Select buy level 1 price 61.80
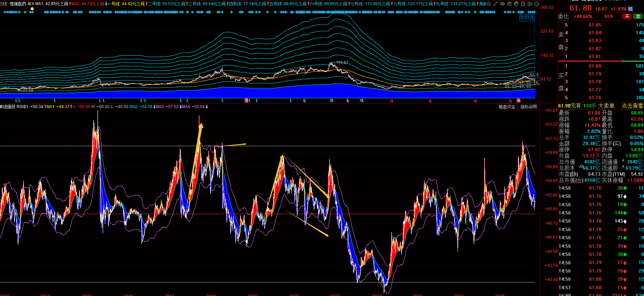This screenshot has width=644, height=296. click(x=595, y=66)
